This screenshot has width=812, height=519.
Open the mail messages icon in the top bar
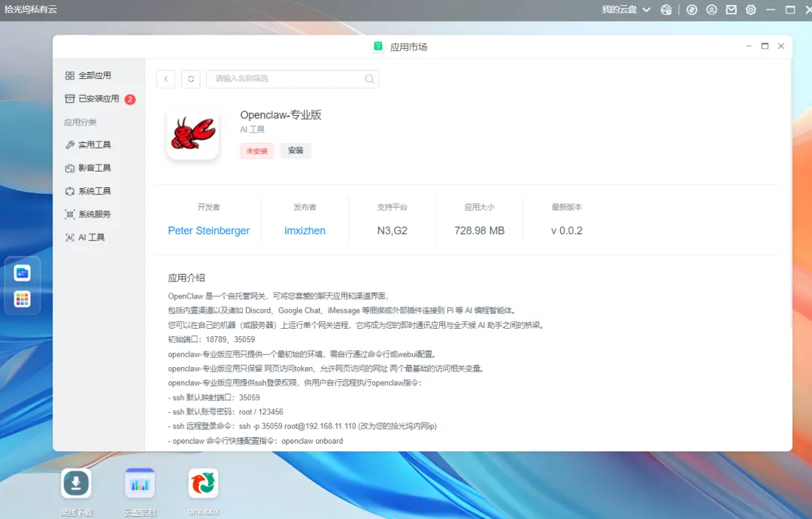[x=732, y=10]
